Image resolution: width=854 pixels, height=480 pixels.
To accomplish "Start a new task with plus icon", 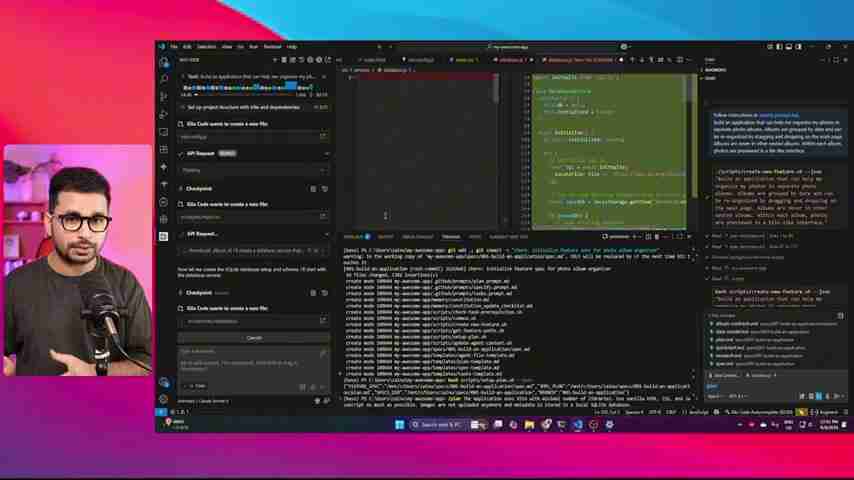I will 275,60.
